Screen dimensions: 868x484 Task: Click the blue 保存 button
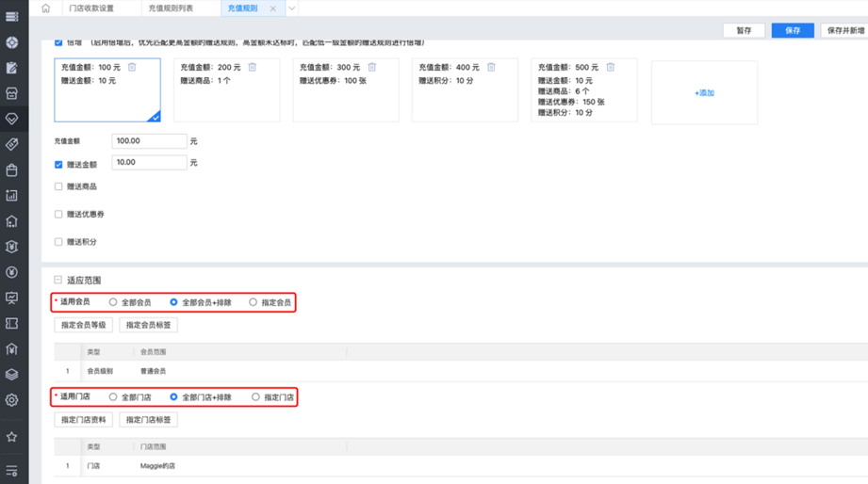(792, 30)
